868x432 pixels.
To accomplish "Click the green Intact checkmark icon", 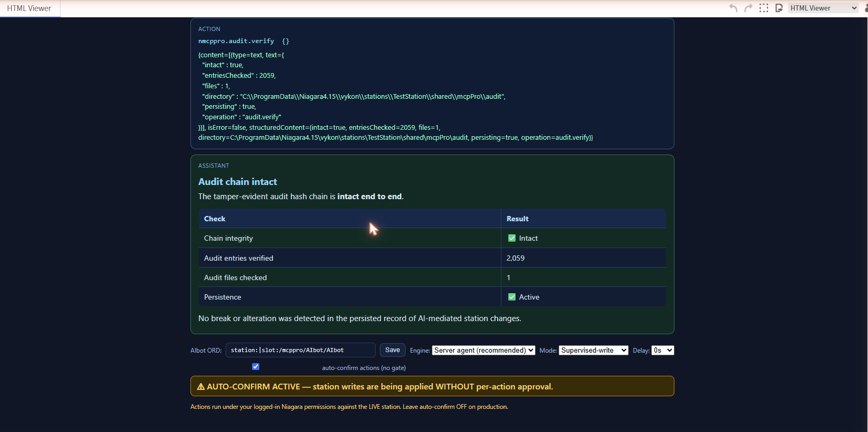I will [x=512, y=238].
